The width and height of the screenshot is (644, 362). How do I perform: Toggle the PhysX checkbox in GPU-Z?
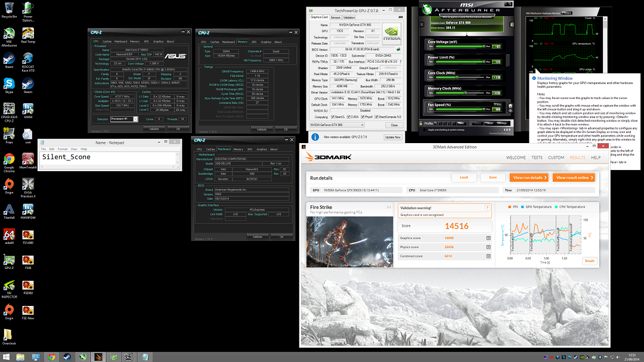[361, 117]
